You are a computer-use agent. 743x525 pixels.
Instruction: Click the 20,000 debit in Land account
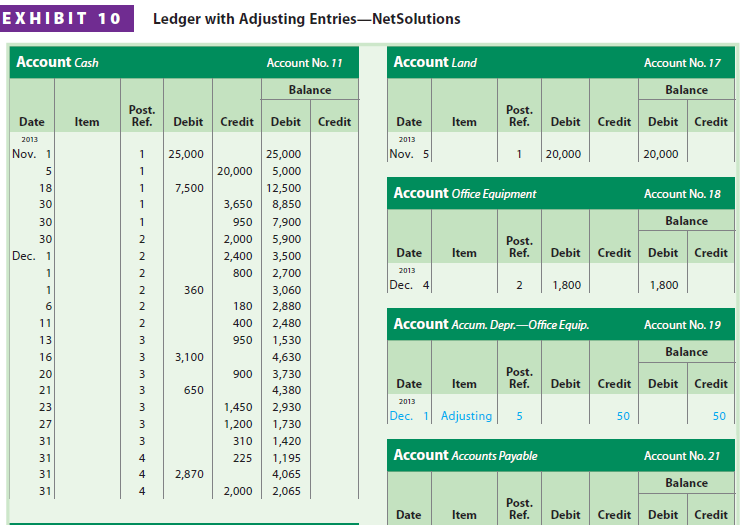[564, 154]
